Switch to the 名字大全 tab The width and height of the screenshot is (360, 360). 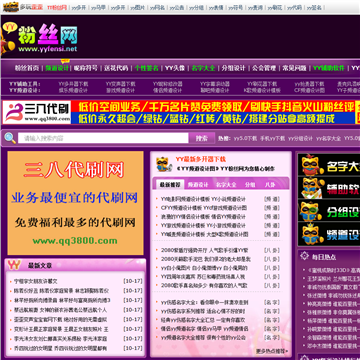(x=226, y=185)
